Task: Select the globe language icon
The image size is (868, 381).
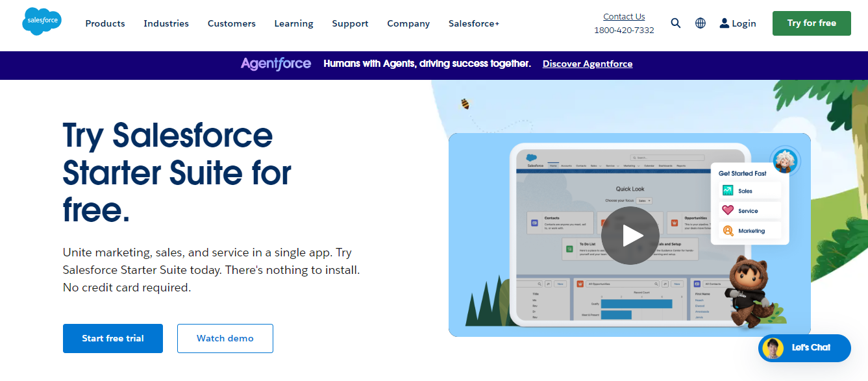Action: tap(700, 23)
